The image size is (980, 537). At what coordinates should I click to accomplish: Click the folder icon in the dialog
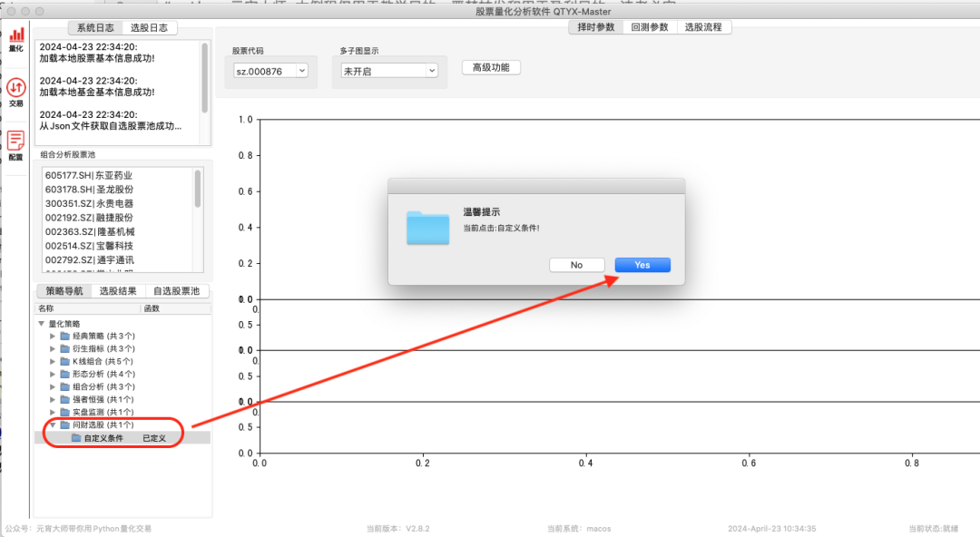point(426,229)
